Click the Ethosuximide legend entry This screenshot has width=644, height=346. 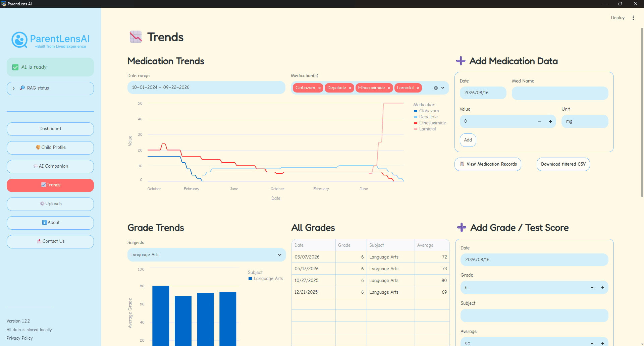[x=430, y=123]
